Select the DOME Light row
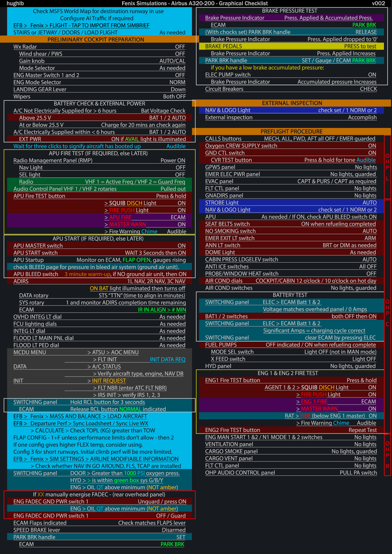This screenshot has height=554, width=392. [x=291, y=252]
